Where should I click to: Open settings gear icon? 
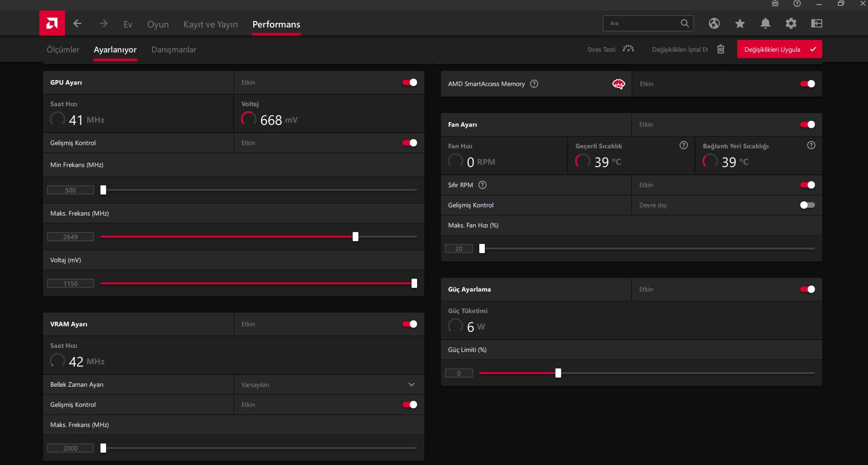coord(791,23)
